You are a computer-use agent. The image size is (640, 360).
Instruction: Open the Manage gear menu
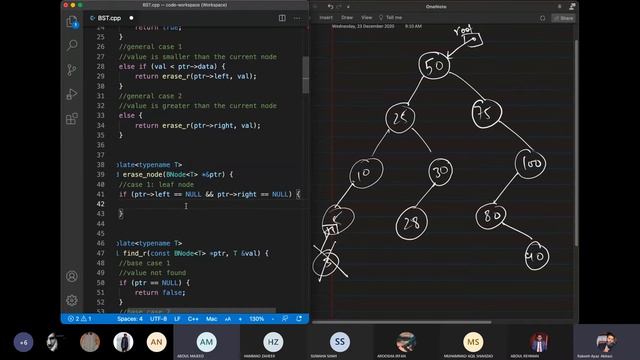click(72, 300)
